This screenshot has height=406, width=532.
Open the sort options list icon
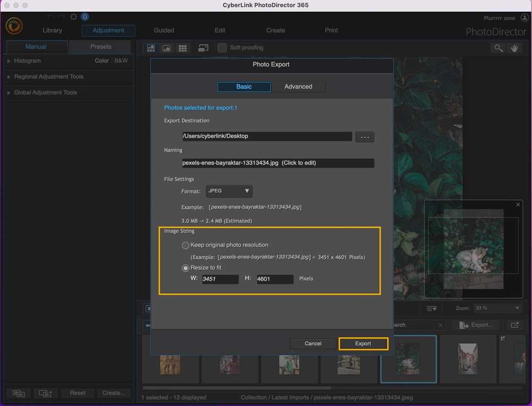[x=431, y=308]
